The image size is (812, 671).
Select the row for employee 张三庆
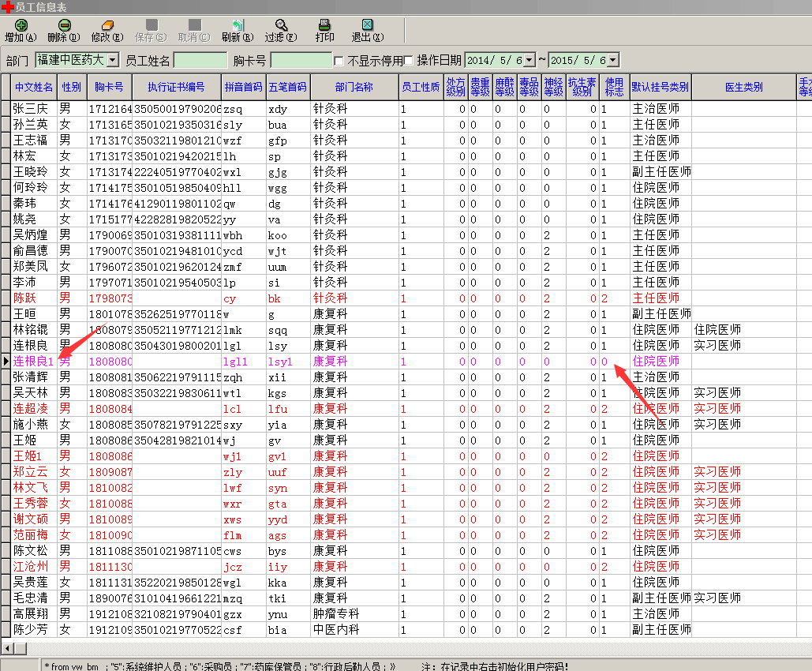[29, 109]
